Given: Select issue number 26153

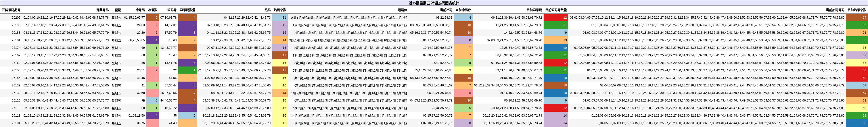Looking at the screenshot, I should (x=16, y=70).
